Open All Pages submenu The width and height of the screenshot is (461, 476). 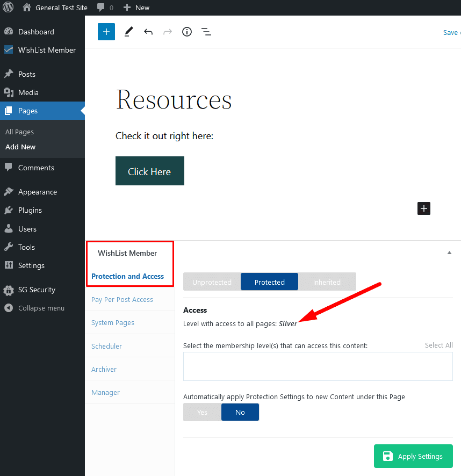pyautogui.click(x=19, y=132)
